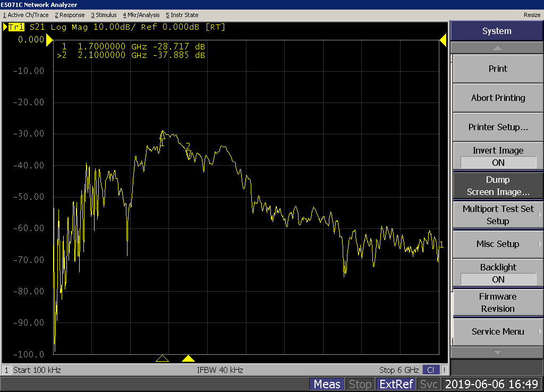The height and width of the screenshot is (392, 544).
Task: Click the yellow reference level arrow at left
Action: click(x=49, y=40)
